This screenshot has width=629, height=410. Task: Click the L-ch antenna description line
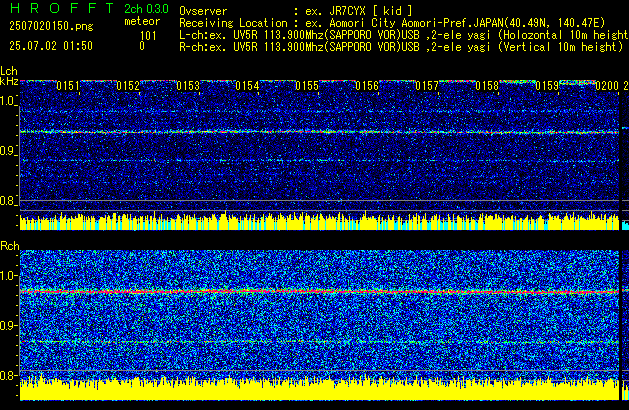point(404,35)
